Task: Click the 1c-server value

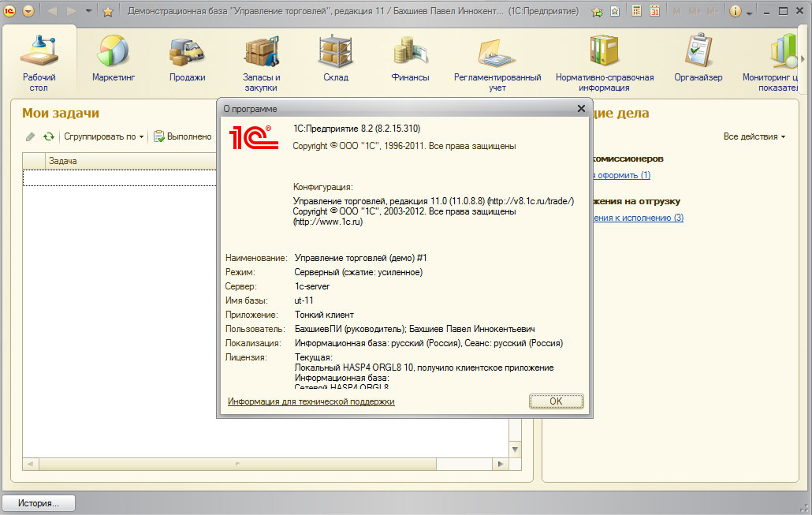Action: (311, 286)
